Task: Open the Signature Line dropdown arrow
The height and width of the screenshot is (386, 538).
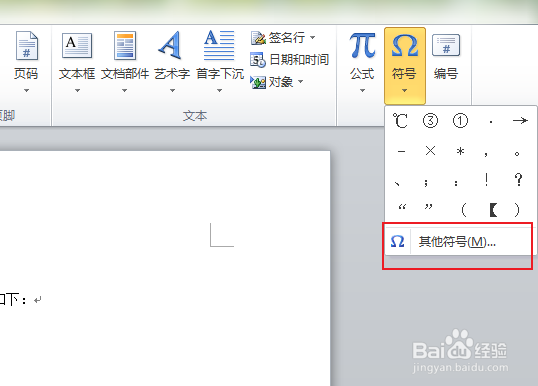Action: pos(313,37)
